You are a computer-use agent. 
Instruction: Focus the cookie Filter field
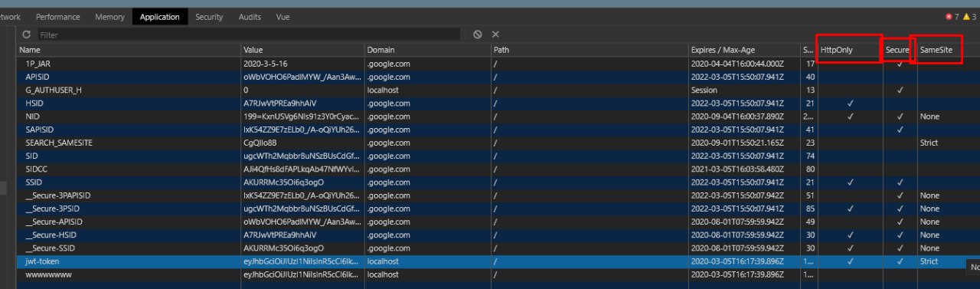coord(249,34)
